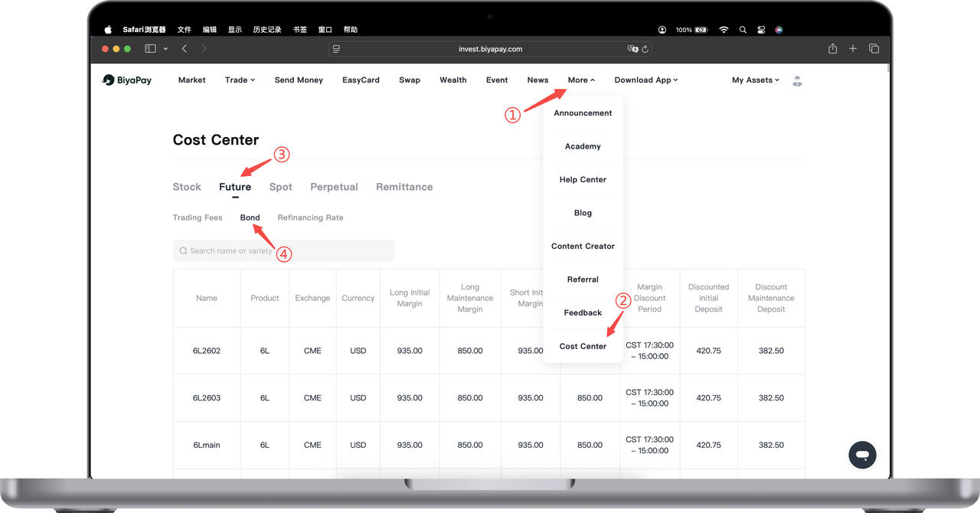This screenshot has width=980, height=513.
Task: Reload the page in address bar
Action: (x=645, y=49)
